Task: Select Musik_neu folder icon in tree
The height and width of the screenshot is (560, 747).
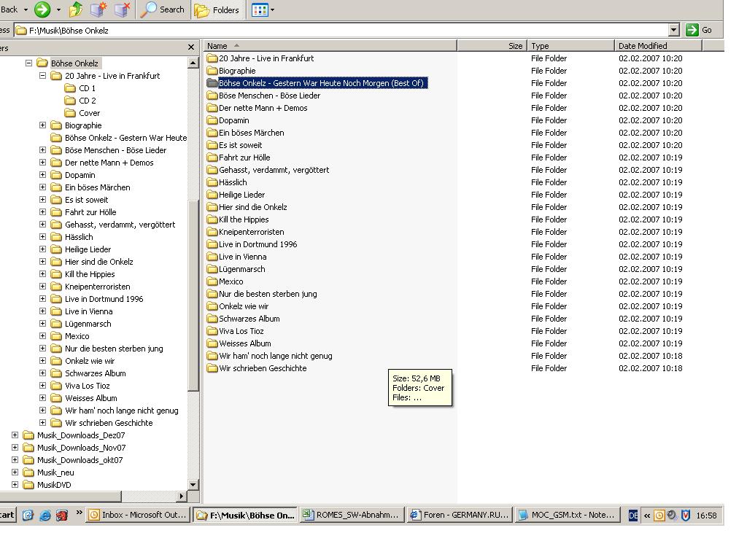Action: tap(28, 472)
